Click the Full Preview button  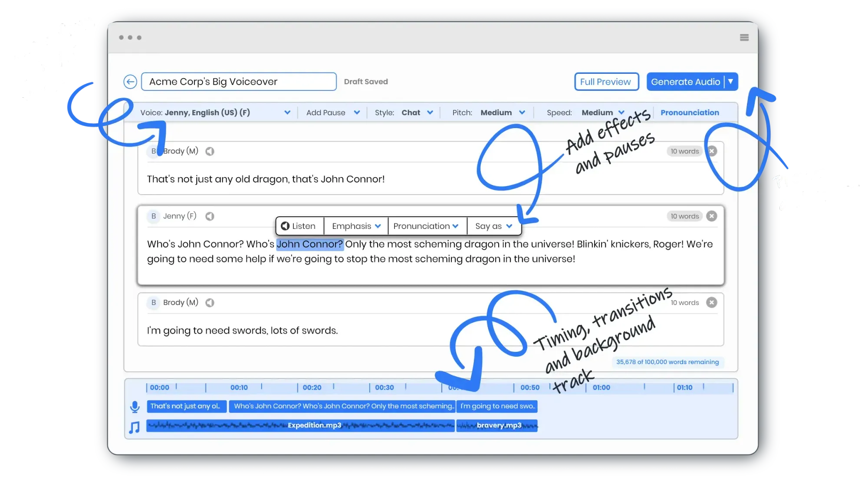coord(606,82)
